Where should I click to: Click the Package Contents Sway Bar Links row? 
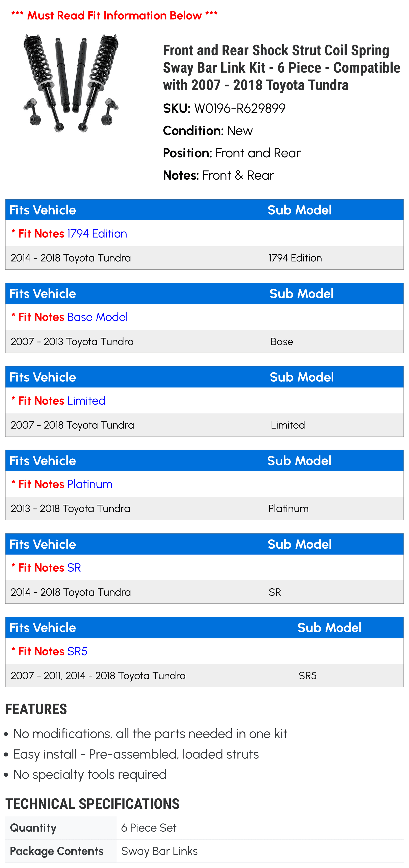204,851
